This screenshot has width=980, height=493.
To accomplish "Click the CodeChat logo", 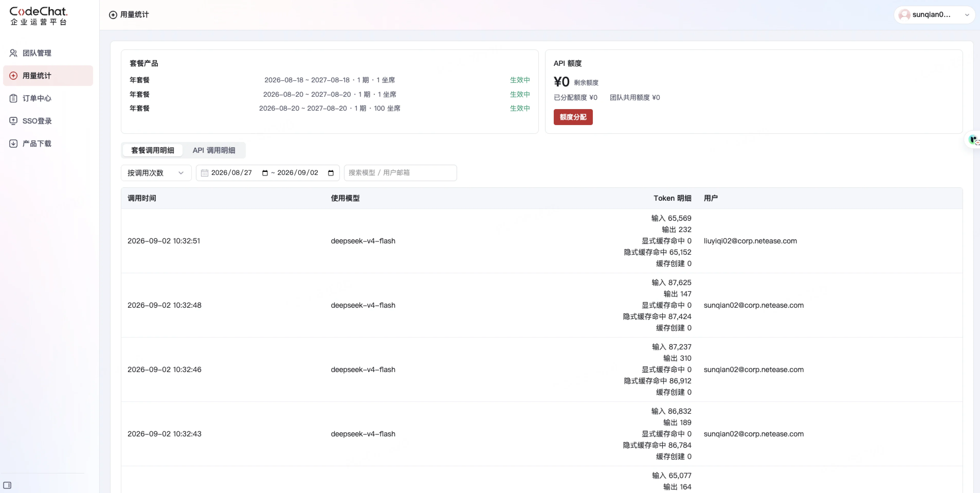I will (x=38, y=16).
